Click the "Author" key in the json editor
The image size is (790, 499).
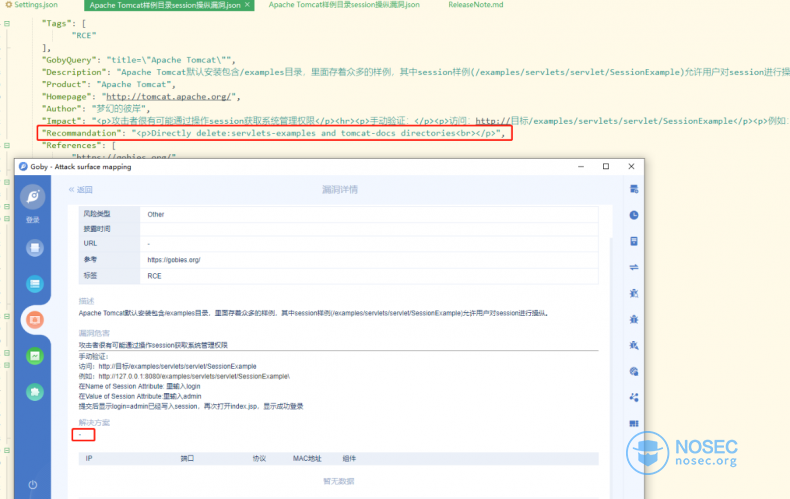[61, 108]
